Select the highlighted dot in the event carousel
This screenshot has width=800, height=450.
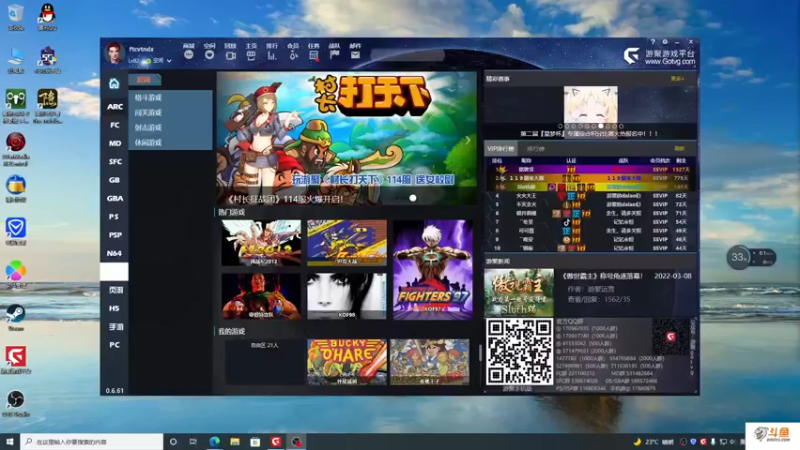point(601,126)
